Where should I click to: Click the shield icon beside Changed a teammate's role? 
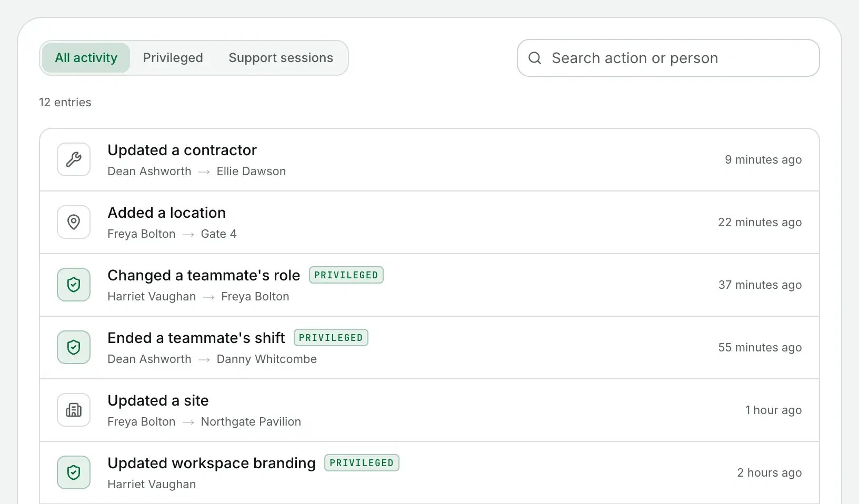pyautogui.click(x=74, y=285)
